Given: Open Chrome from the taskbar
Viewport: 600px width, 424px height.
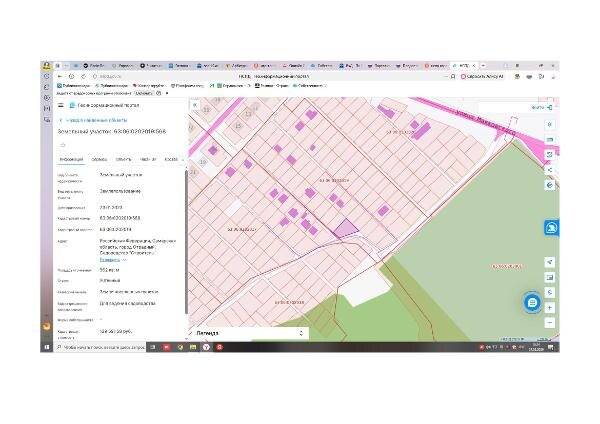Looking at the screenshot, I should pyautogui.click(x=180, y=347).
